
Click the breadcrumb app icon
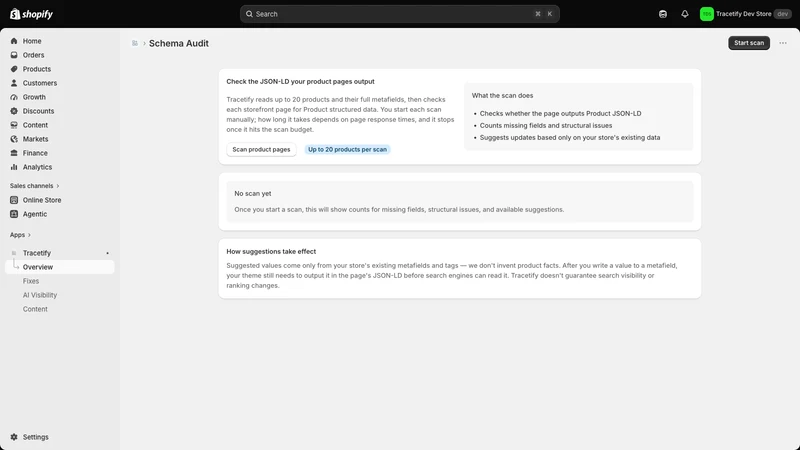(135, 43)
